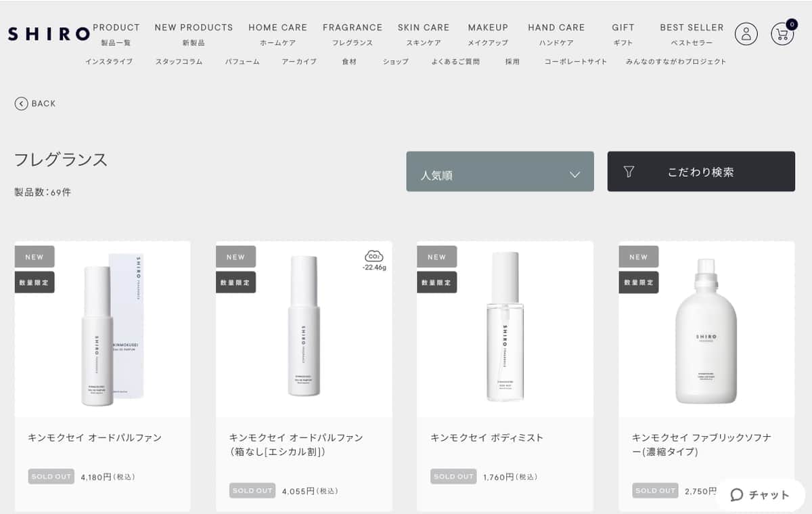Click the キンモクセイ オードパルファン product title
Screen dimensions: 812x514
pyautogui.click(x=95, y=437)
